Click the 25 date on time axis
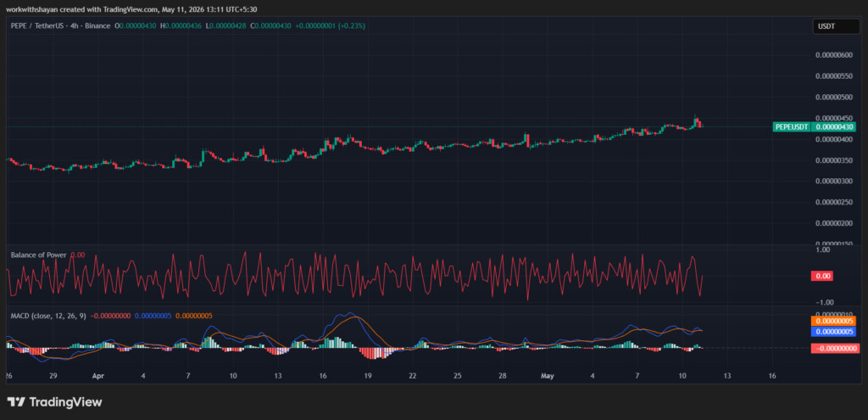The image size is (868, 420). pos(457,376)
